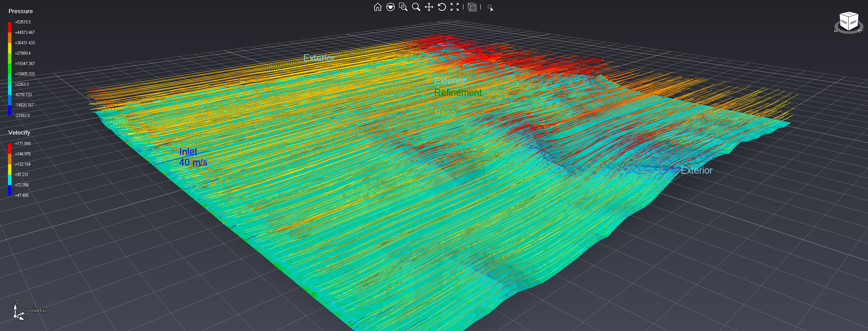This screenshot has width=868, height=331.
Task: Click the Pressure legend title
Action: [20, 11]
